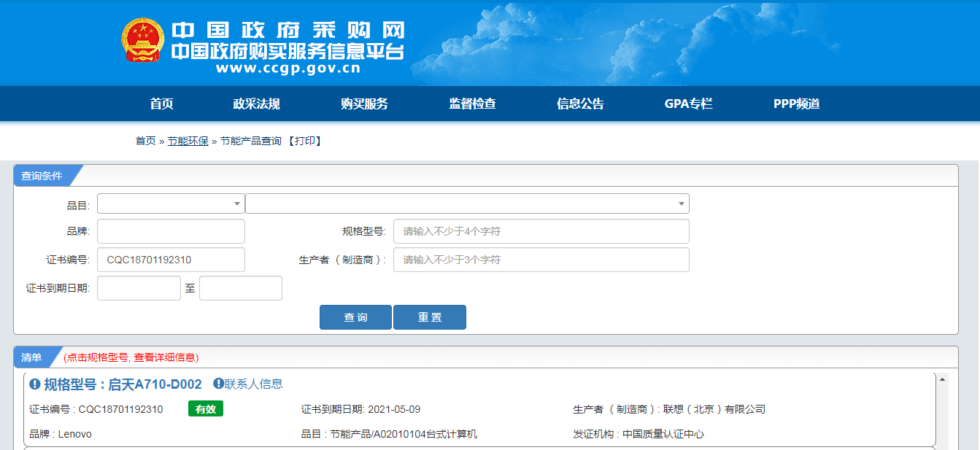The width and height of the screenshot is (980, 450).
Task: Click the end date field after 至
Action: pos(241,288)
